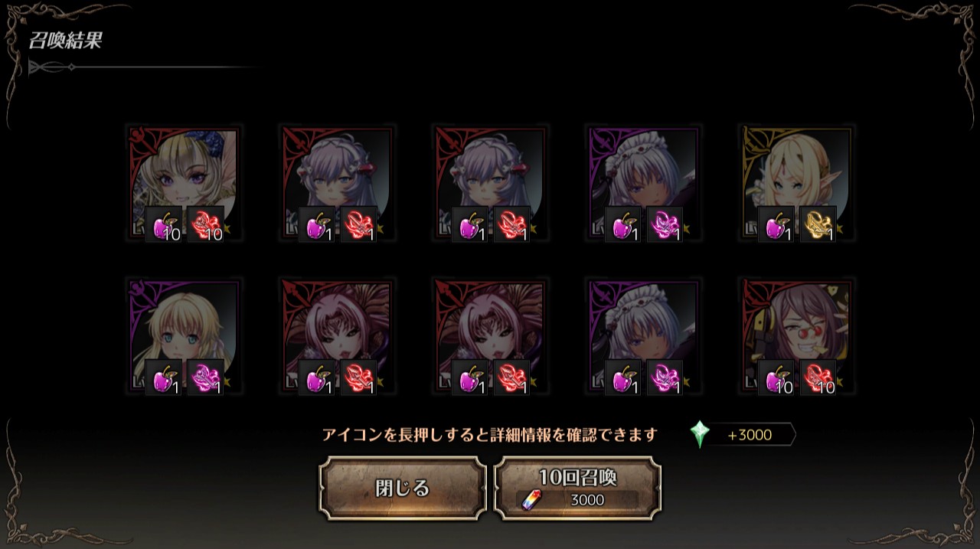Tap pink crest on top-row maid card
Screen dimensions: 980x549
665,225
